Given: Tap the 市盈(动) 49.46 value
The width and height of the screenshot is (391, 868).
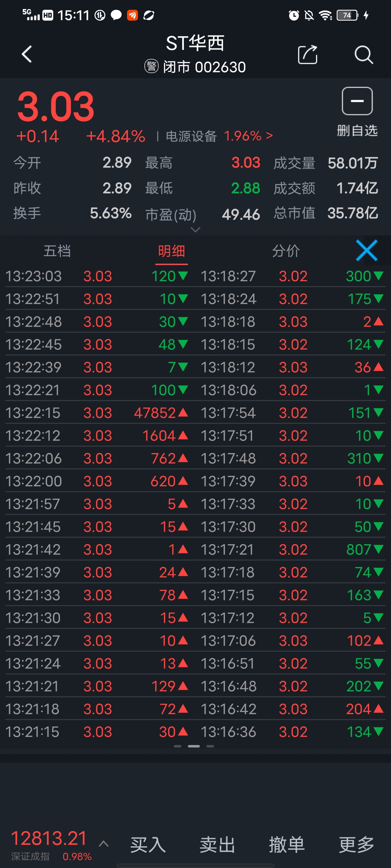Looking at the screenshot, I should tap(241, 214).
